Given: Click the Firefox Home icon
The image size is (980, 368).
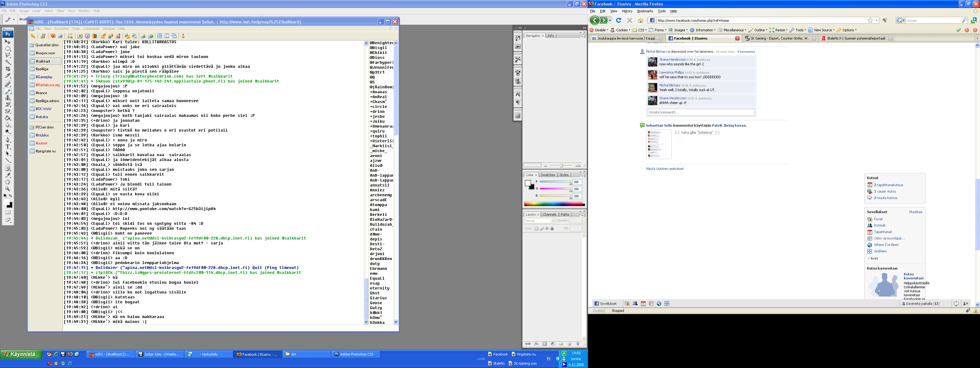Looking at the screenshot, I should (x=641, y=21).
